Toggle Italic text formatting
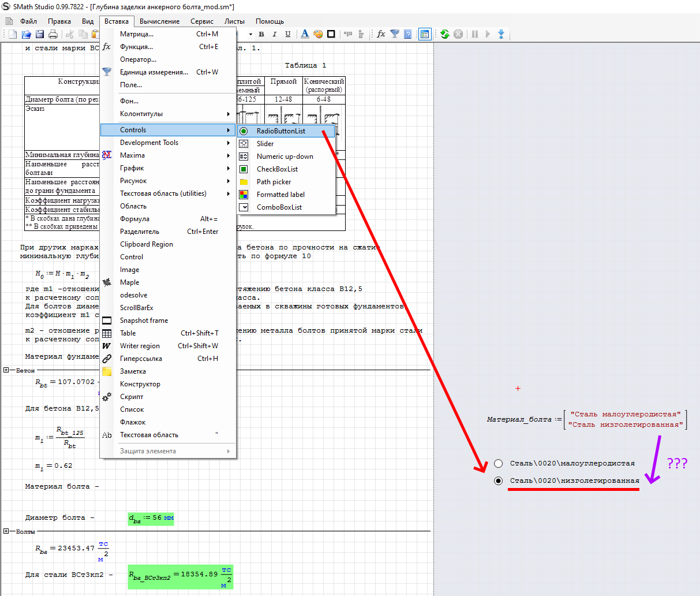The width and height of the screenshot is (700, 596). [x=275, y=35]
